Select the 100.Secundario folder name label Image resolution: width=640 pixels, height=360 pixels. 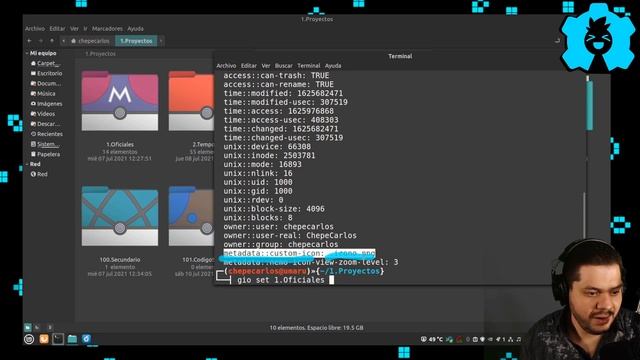tap(120, 260)
